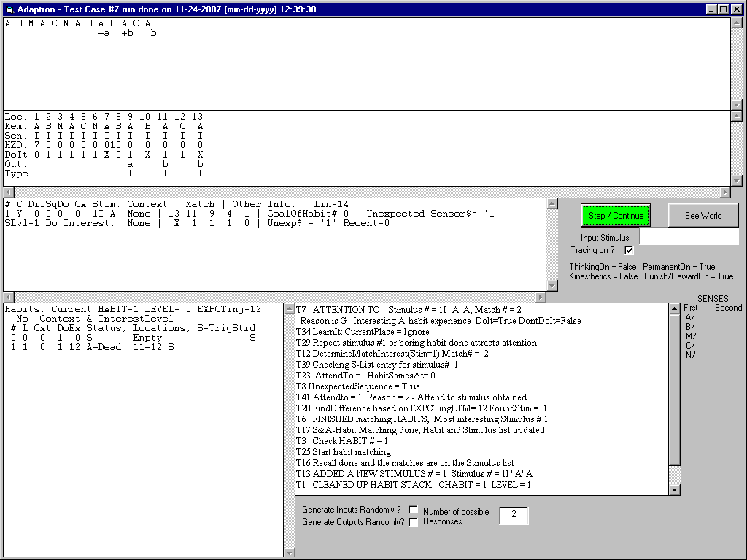Click the 'HZD.' row in memory table
747x560 pixels.
[x=104, y=145]
